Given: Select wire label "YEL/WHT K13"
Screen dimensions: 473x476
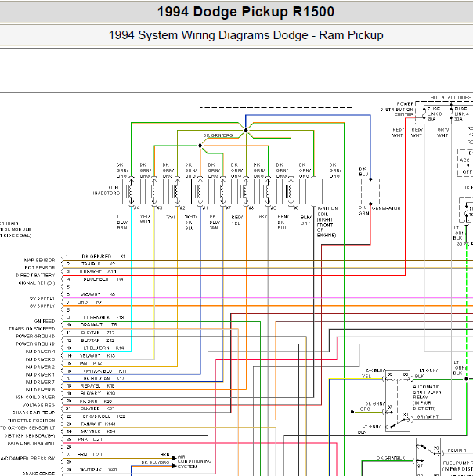Looking at the screenshot, I should (x=97, y=355).
